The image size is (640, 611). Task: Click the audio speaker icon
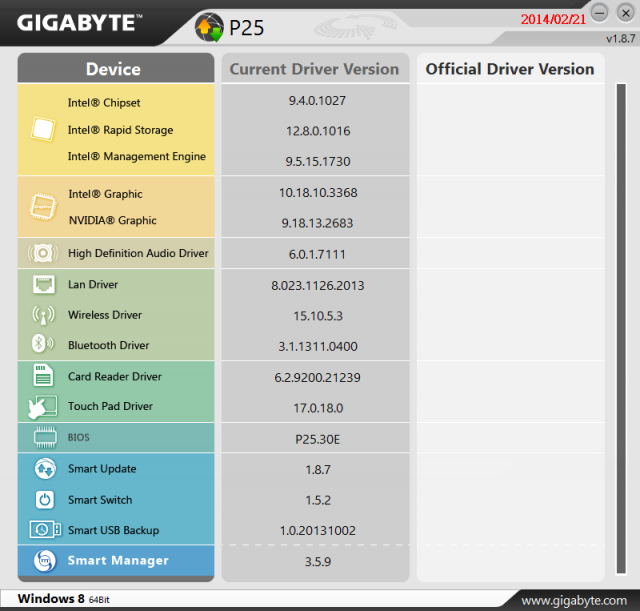(43, 253)
